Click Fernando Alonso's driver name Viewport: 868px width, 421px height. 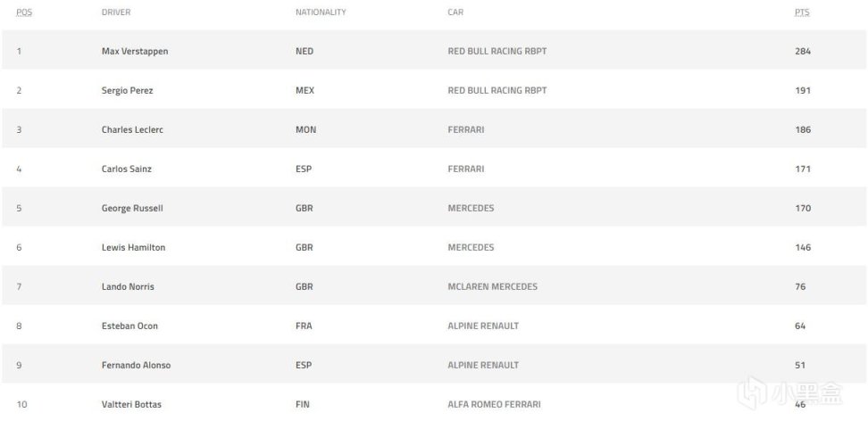[x=136, y=365]
